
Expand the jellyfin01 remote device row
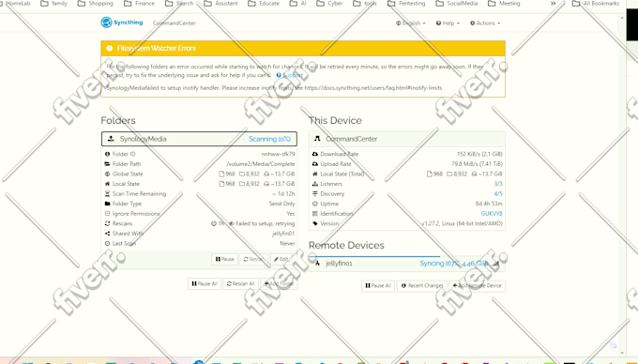[407, 264]
